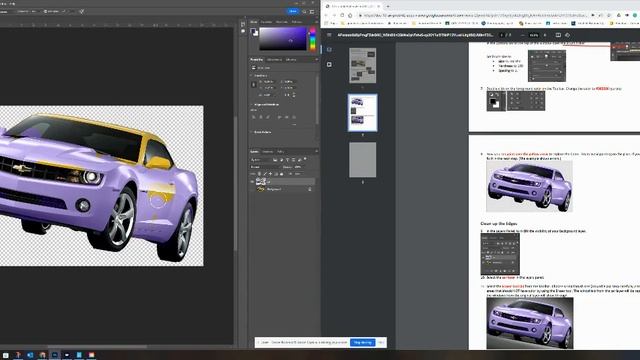
Task: Click the PDF rotate icon
Action: (x=567, y=35)
